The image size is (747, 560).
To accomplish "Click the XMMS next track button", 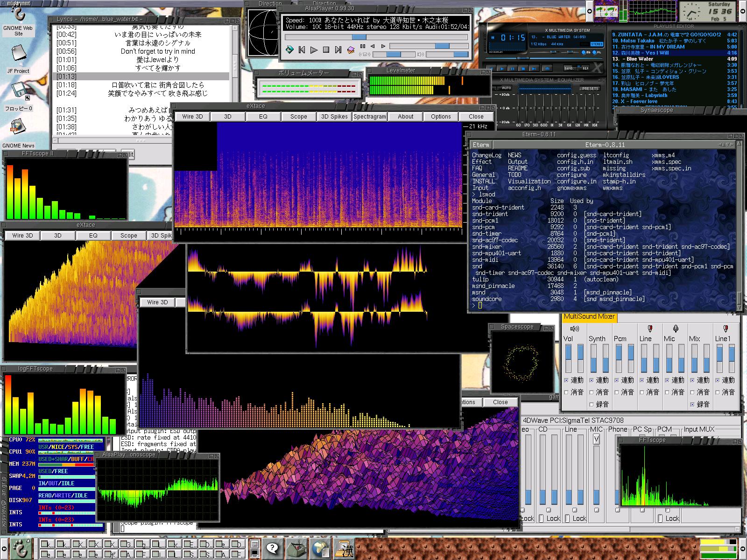I will pos(534,69).
